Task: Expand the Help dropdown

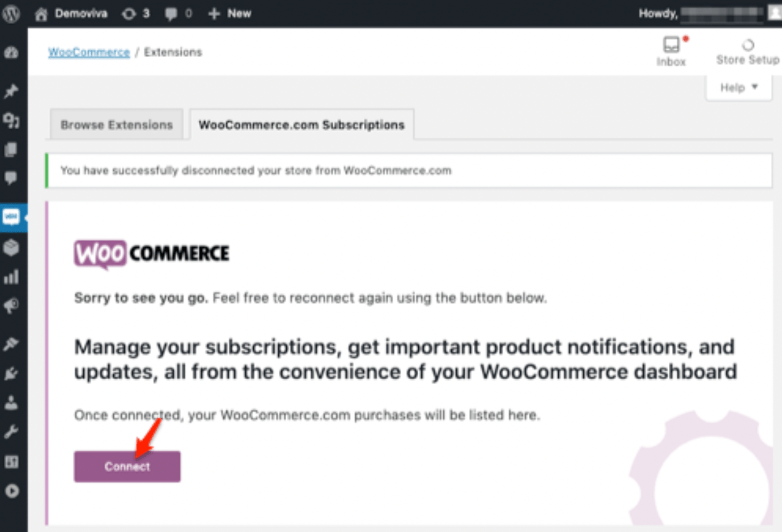Action: [x=738, y=87]
